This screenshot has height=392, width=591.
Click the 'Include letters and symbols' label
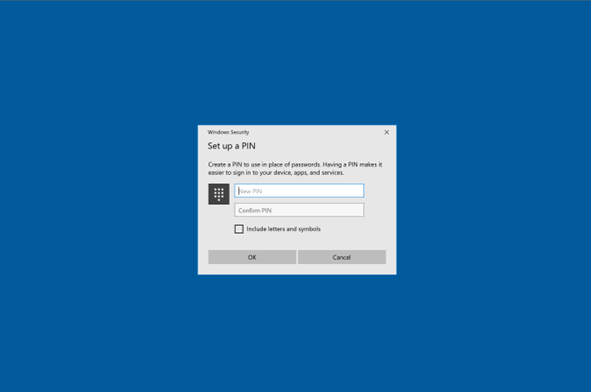(283, 229)
